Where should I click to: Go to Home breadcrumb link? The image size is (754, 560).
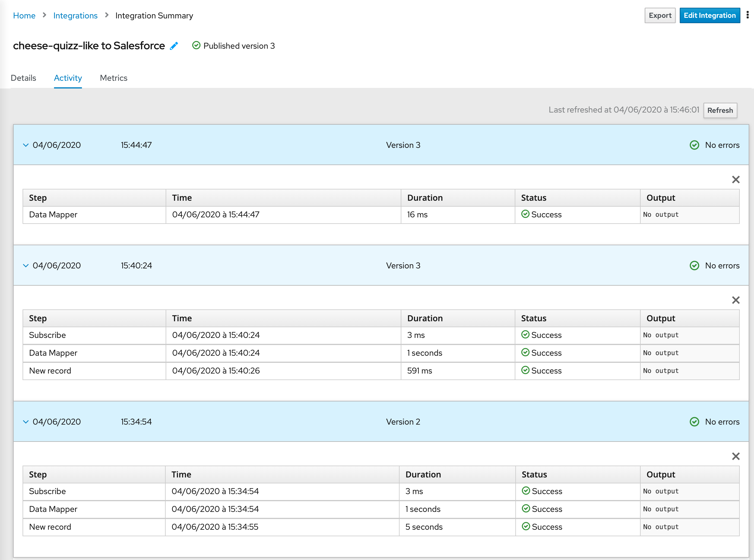(x=24, y=16)
